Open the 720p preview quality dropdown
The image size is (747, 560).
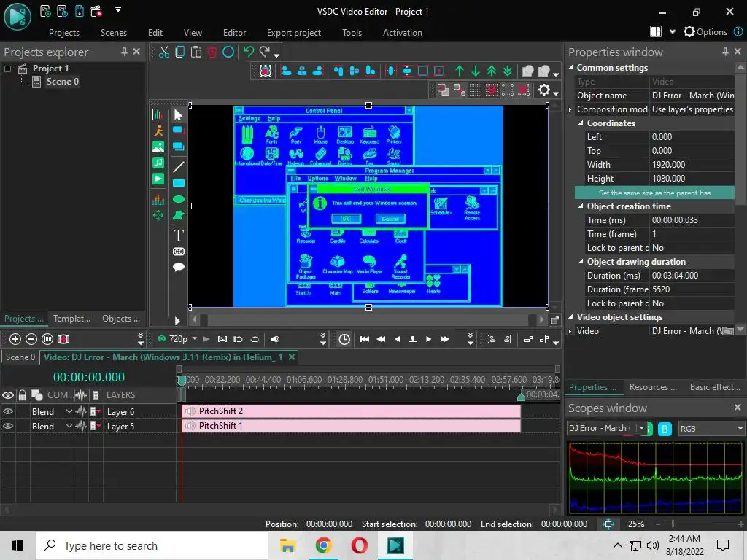[x=194, y=338]
